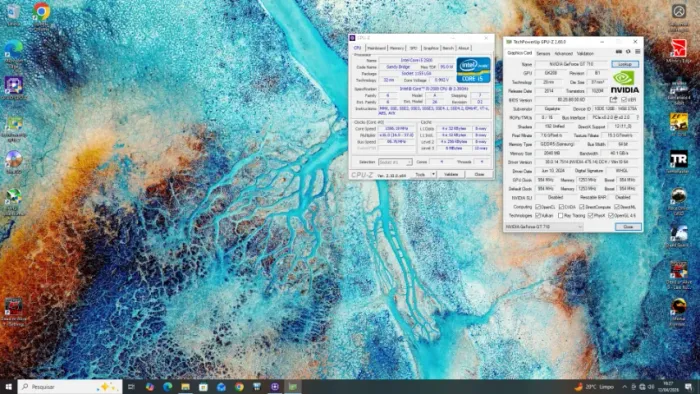This screenshot has height=394, width=700.
Task: Click GPU-Z screenshot camera icon
Action: [619, 52]
